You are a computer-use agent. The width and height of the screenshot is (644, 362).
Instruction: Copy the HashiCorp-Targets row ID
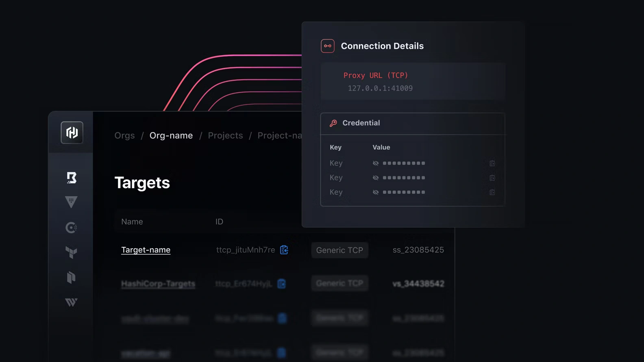pos(281,284)
